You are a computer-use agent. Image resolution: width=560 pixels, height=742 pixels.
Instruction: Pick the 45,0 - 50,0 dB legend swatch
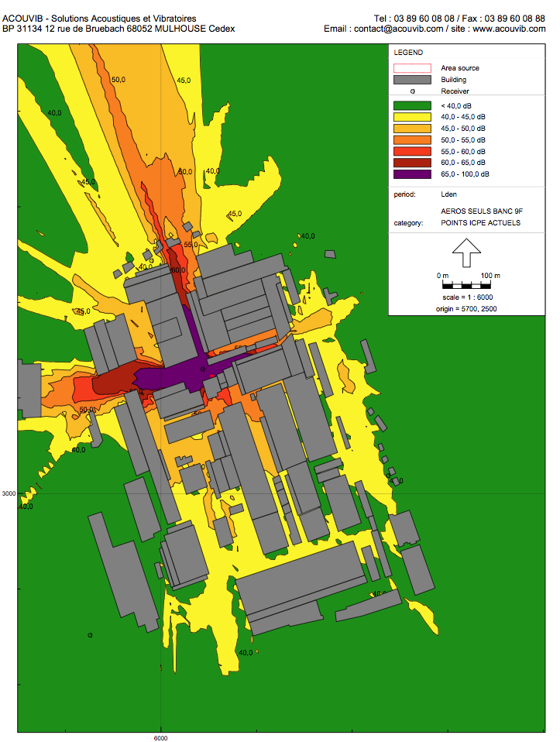coord(412,128)
